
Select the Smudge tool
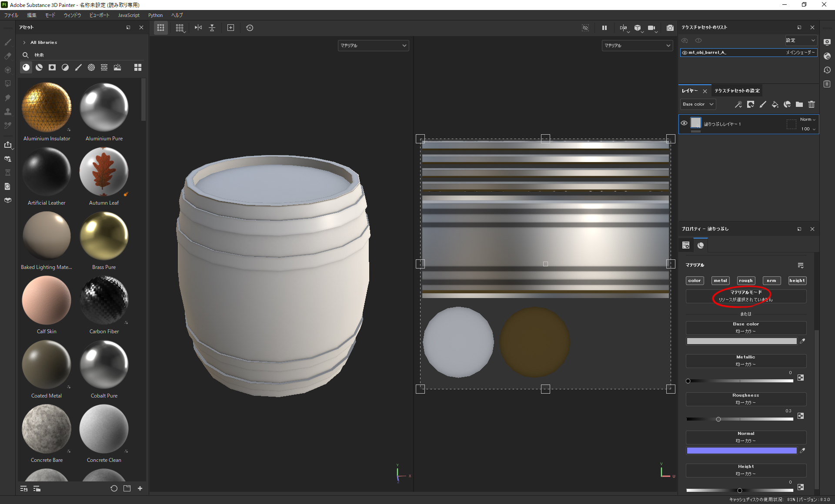click(8, 98)
